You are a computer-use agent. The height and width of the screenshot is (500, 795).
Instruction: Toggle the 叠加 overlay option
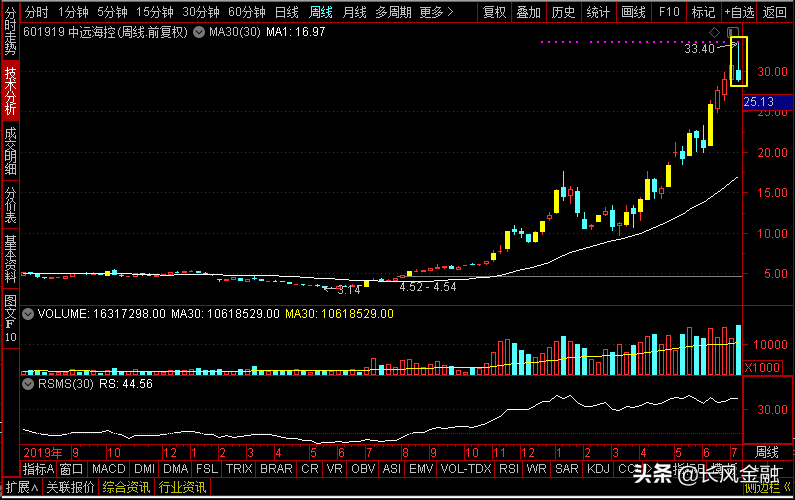[x=529, y=12]
